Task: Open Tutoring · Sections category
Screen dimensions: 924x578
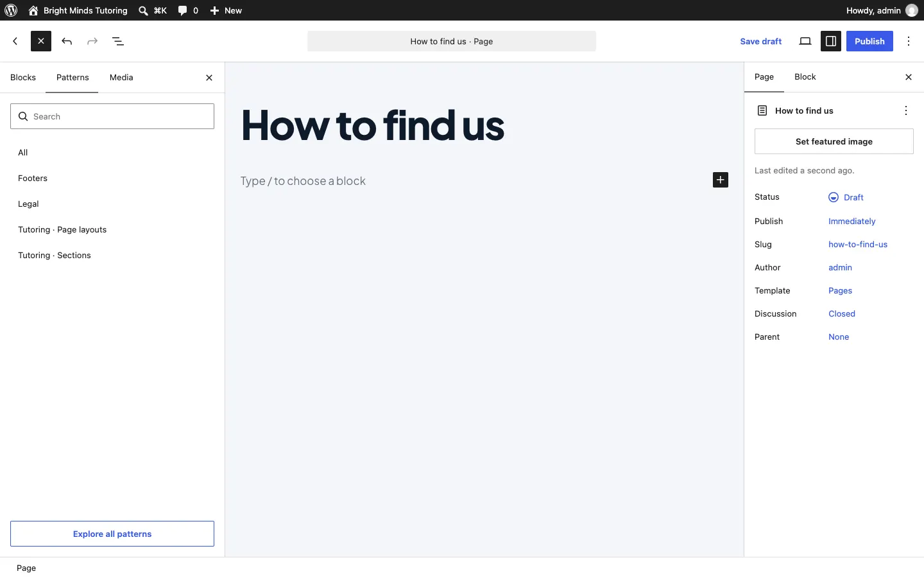Action: pos(112,255)
